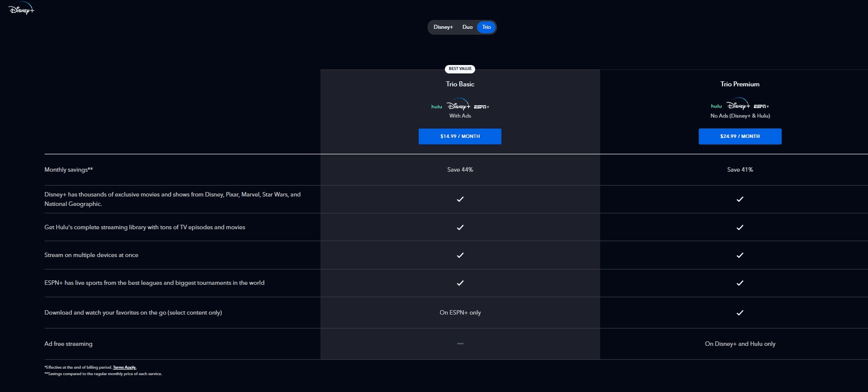Click the ESPN+ logo under Trio Premium
868x392 pixels.
click(x=761, y=106)
